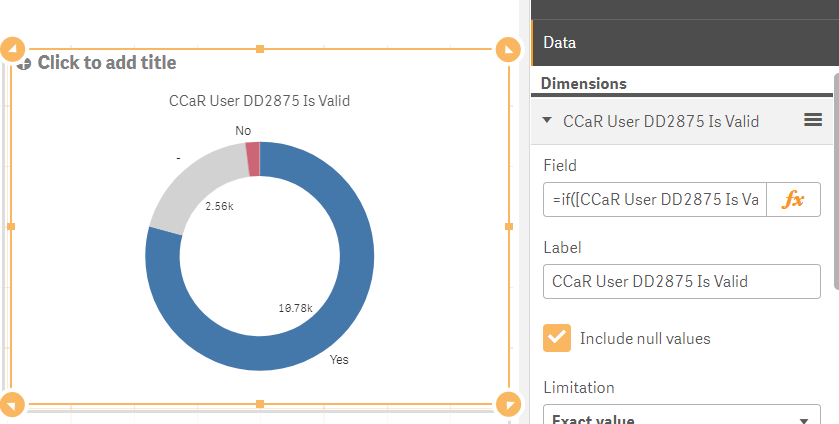This screenshot has height=424, width=839.
Task: Open the fx expression editor
Action: 793,199
